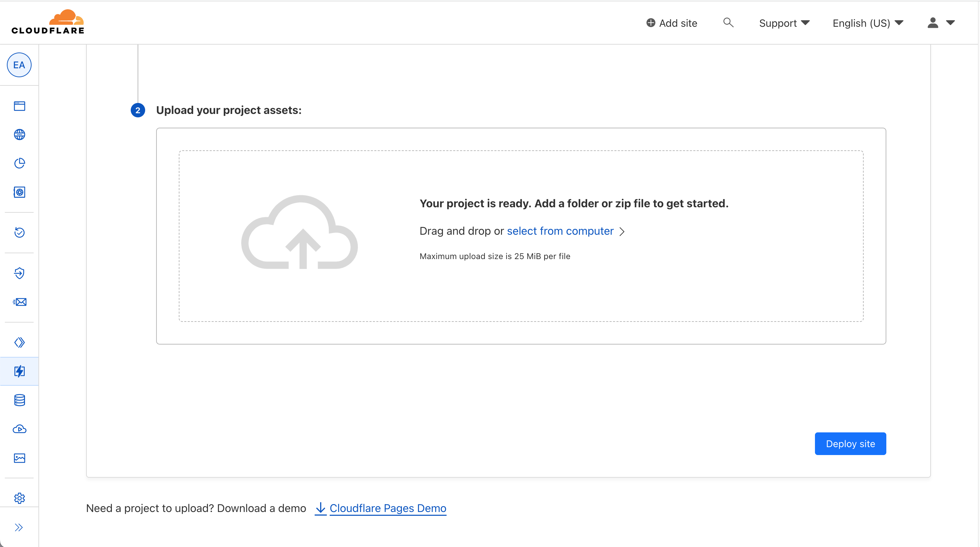This screenshot has height=547, width=980.
Task: Open the Zero Trust shield icon
Action: (20, 273)
